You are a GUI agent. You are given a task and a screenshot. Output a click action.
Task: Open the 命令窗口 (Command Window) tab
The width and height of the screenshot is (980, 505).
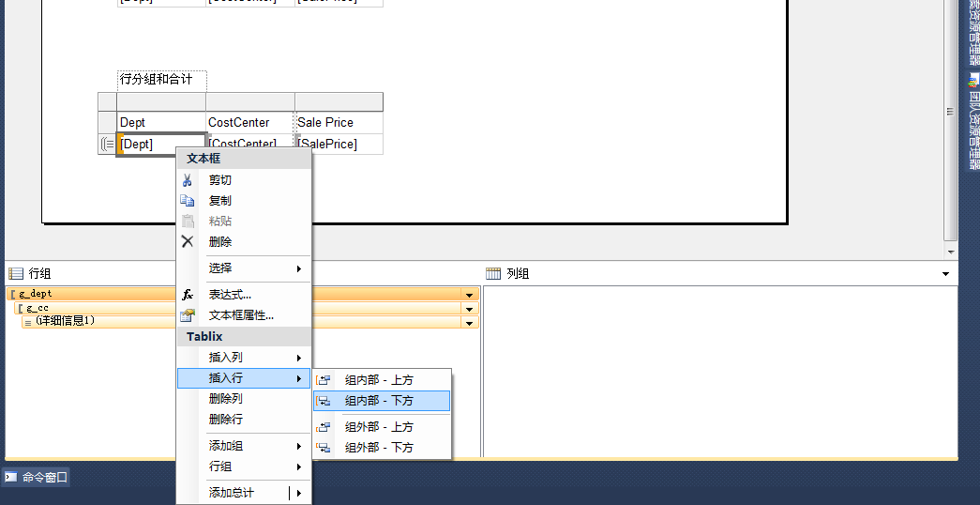[x=35, y=478]
